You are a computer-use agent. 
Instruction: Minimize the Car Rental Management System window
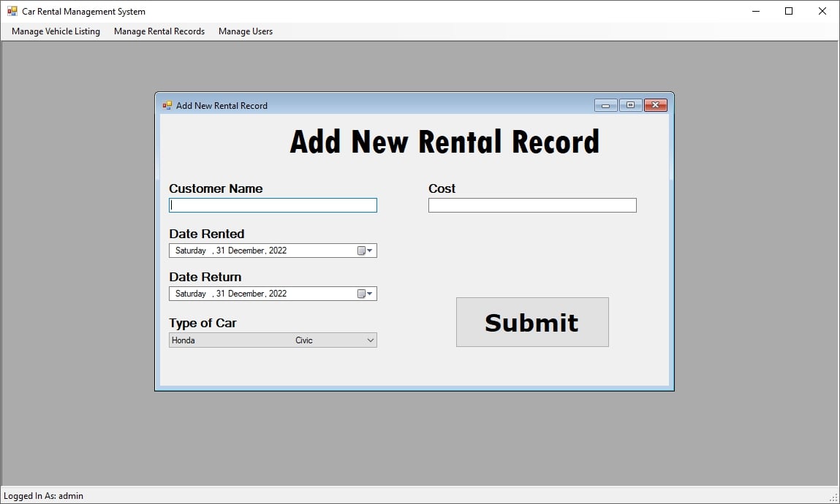[x=756, y=11]
